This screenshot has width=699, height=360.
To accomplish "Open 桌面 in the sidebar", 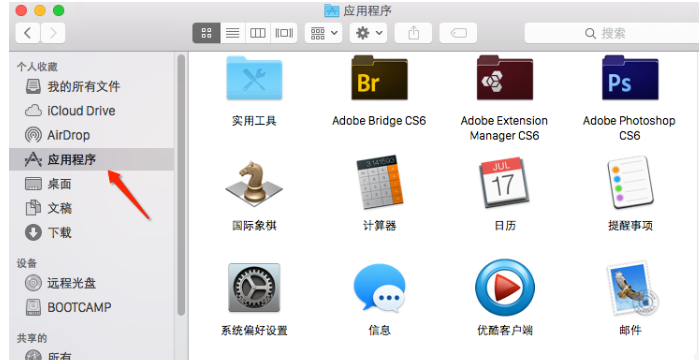I will [x=91, y=184].
